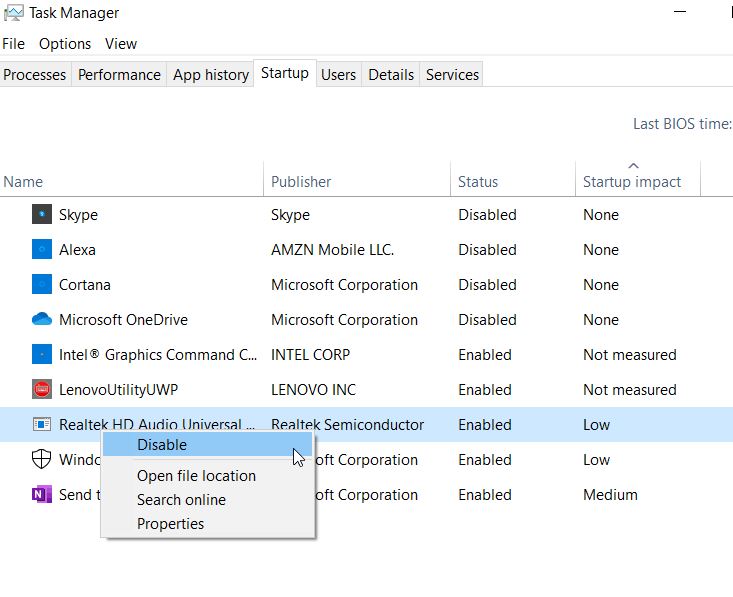The width and height of the screenshot is (733, 597).
Task: Click the Realtek HD Audio icon
Action: pyautogui.click(x=42, y=424)
